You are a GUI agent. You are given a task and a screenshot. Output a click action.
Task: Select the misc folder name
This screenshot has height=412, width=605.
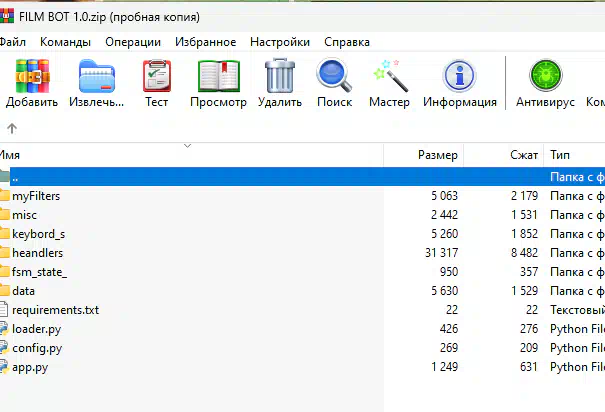point(24,215)
